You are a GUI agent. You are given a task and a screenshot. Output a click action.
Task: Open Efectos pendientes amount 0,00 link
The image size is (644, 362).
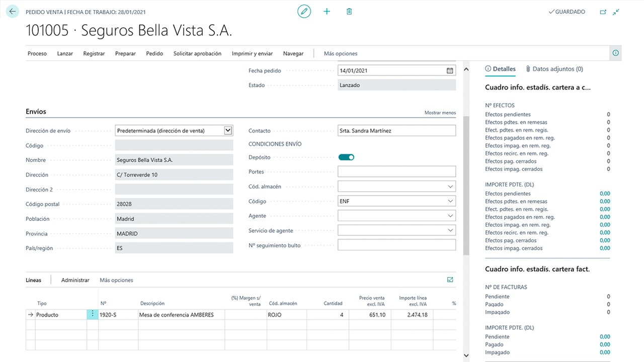click(605, 194)
